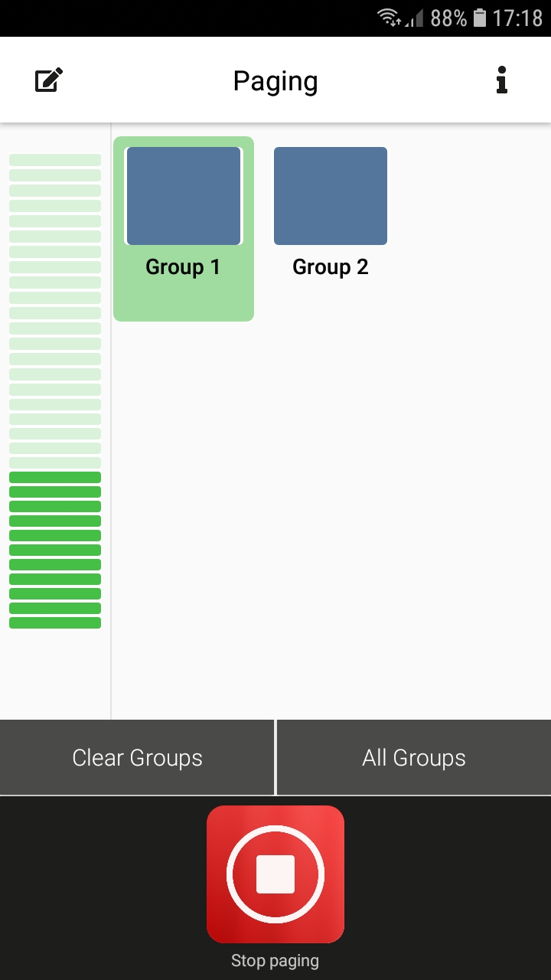Tap the edit pencil icon
The width and height of the screenshot is (551, 980).
49,80
